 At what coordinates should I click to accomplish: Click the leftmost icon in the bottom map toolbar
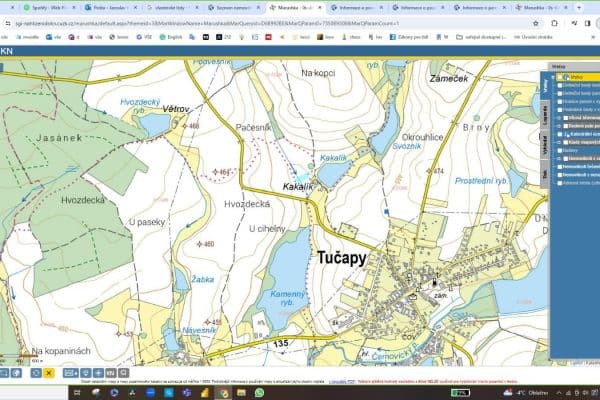5,372
